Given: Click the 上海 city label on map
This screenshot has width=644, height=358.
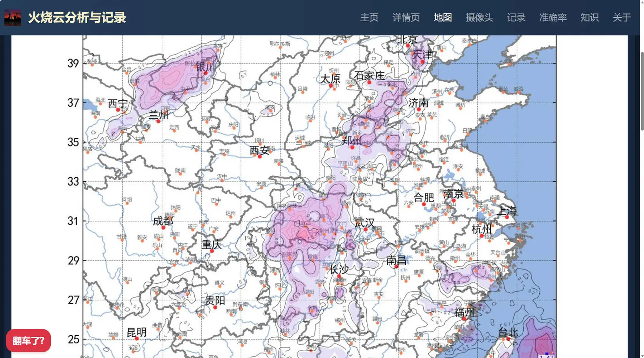Looking at the screenshot, I should (507, 210).
